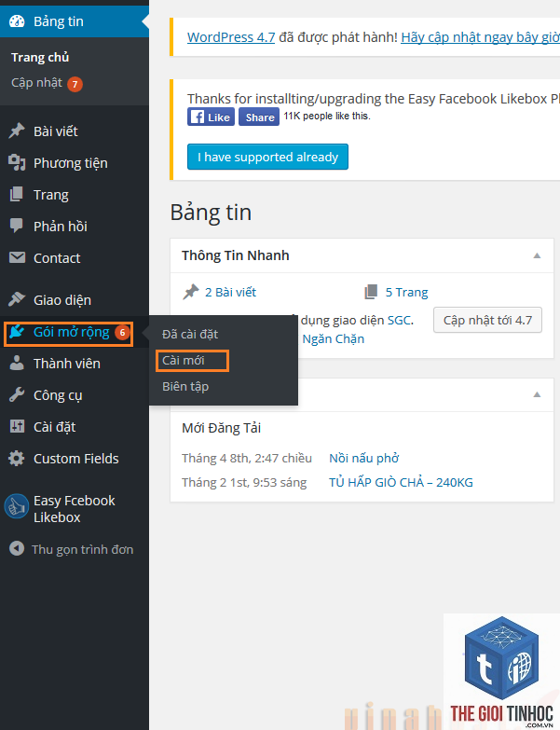
Task: Click the media icon beside Phương tiện
Action: pos(17,162)
